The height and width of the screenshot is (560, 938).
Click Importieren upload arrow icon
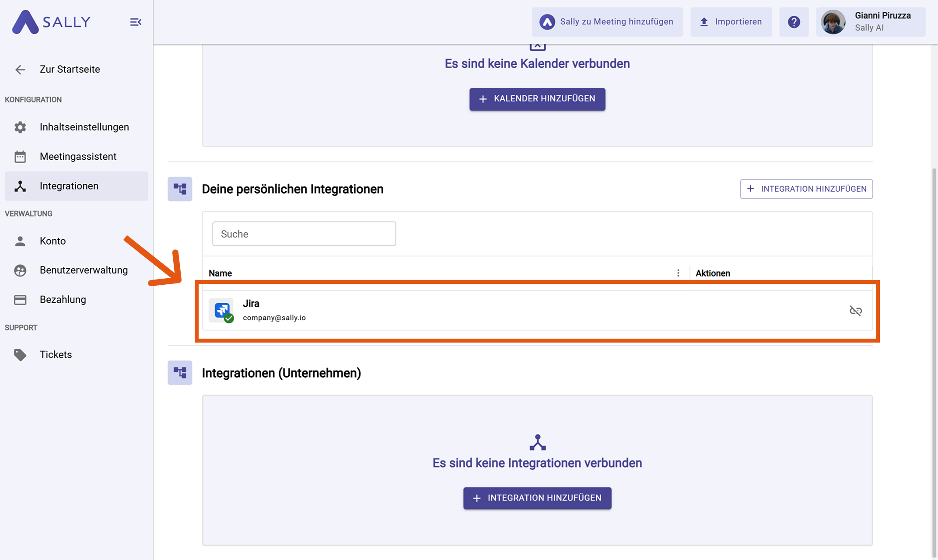[704, 22]
